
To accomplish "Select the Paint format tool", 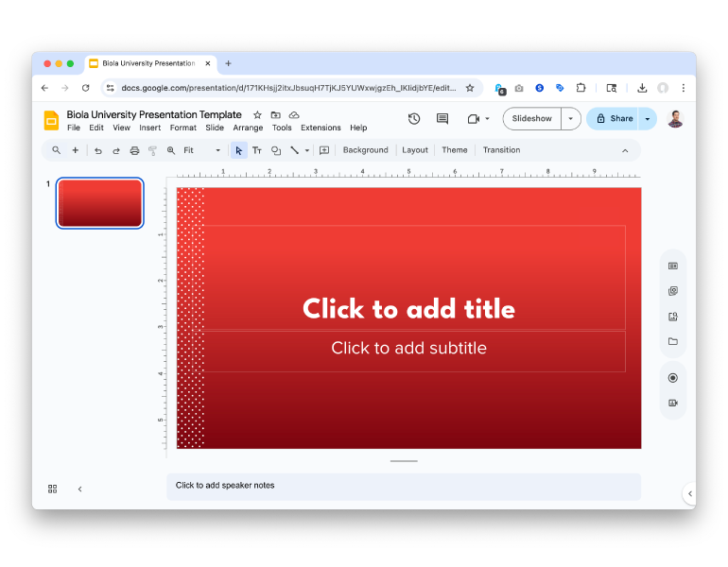I will coord(152,150).
